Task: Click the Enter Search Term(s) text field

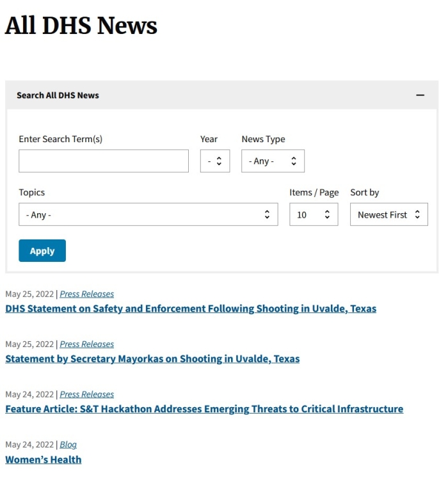Action: pos(104,161)
